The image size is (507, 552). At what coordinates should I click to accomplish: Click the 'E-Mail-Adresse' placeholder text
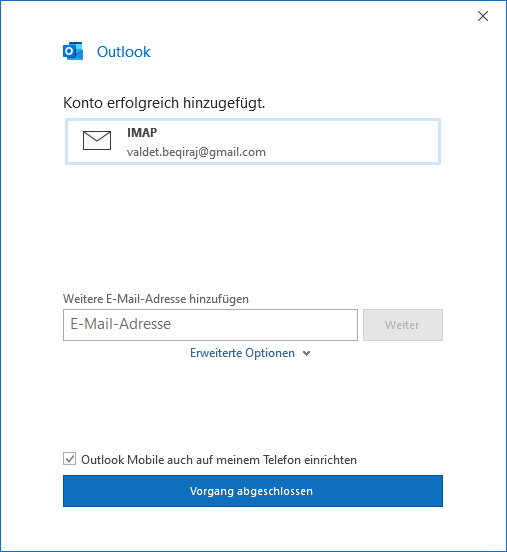pyautogui.click(x=120, y=324)
